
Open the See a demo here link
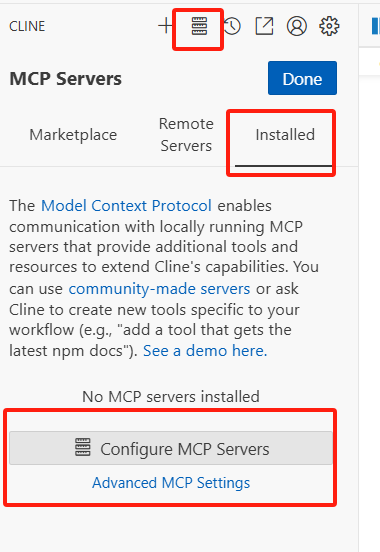[205, 351]
